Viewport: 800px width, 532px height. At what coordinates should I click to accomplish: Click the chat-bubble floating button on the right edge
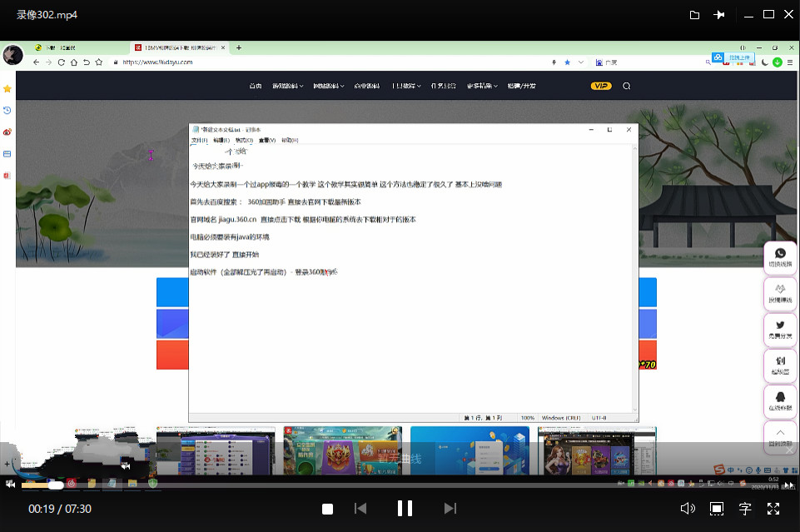(x=780, y=257)
